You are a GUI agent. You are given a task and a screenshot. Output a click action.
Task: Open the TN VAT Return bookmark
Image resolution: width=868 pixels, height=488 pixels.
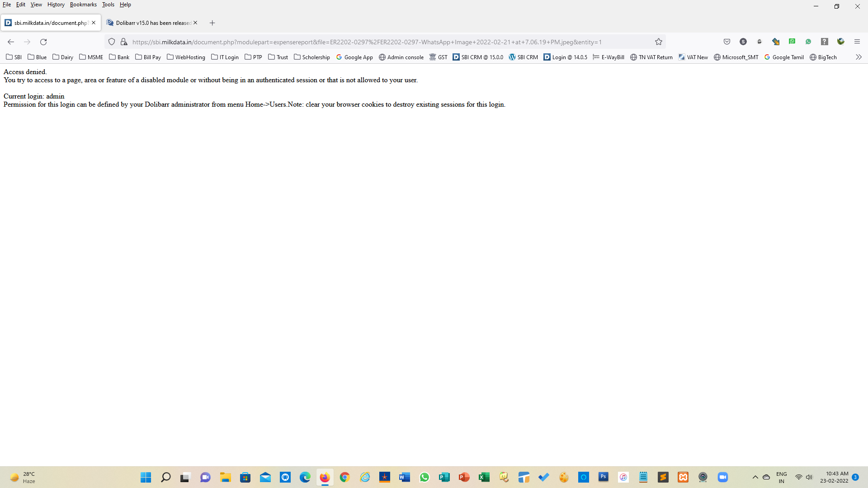(x=651, y=57)
